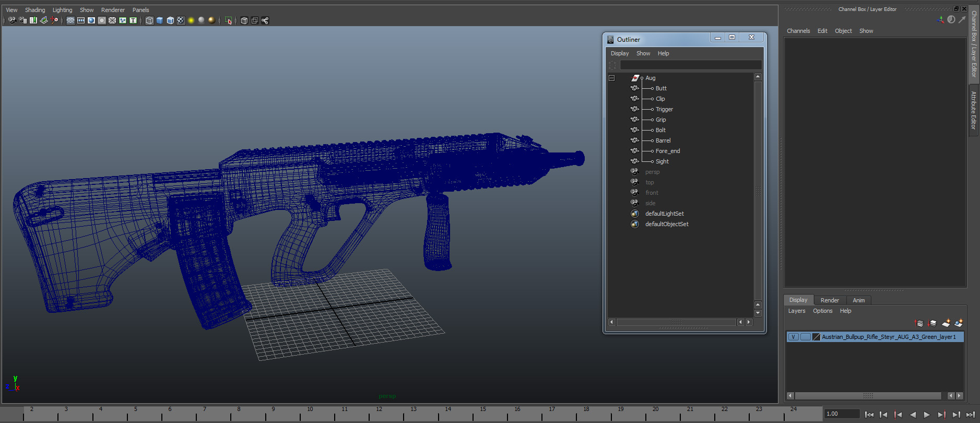This screenshot has width=980, height=423.
Task: Toggle the Film Gate button
Action: 81,20
